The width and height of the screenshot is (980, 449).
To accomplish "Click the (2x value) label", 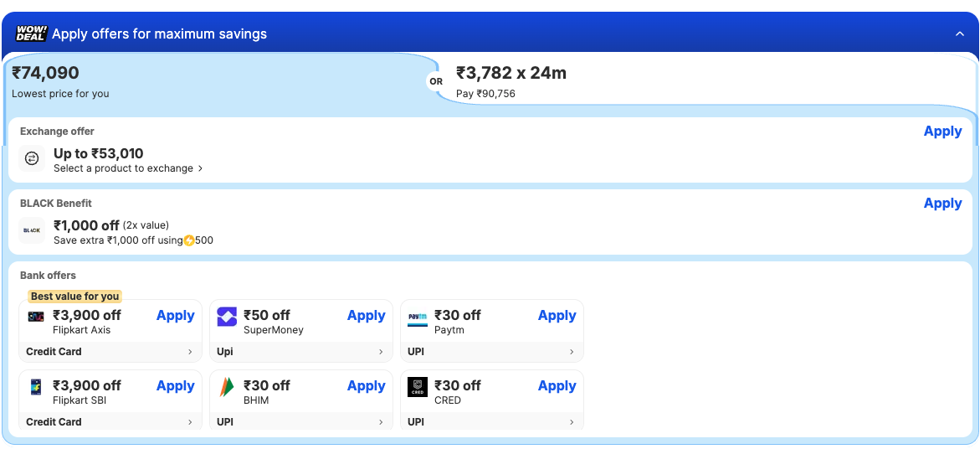I will coord(146,225).
